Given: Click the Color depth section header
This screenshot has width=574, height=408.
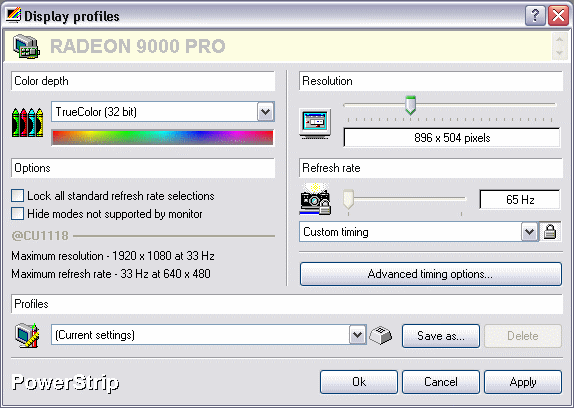Looking at the screenshot, I should point(143,81).
